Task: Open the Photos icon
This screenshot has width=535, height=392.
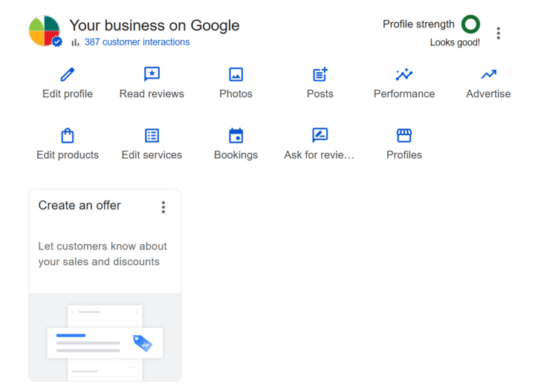Action: (236, 74)
